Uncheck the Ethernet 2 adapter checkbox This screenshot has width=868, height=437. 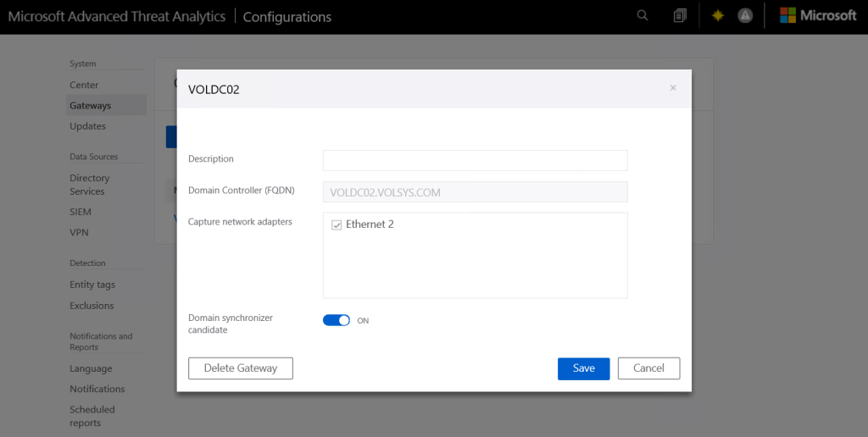point(337,224)
